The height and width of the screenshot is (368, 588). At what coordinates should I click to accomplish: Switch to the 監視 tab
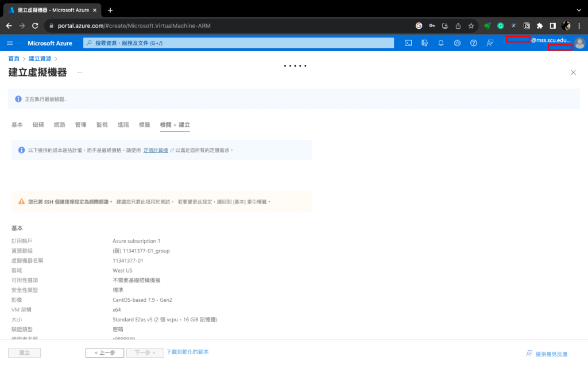pos(102,125)
